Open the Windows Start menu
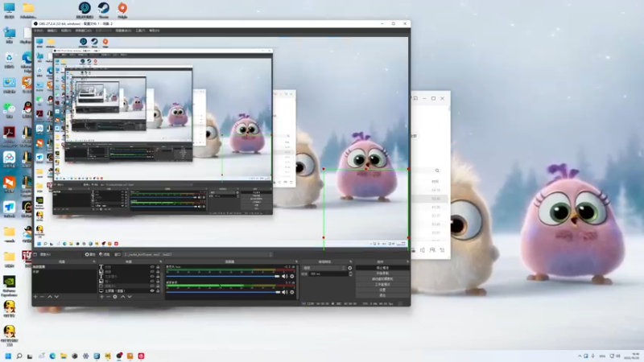This screenshot has height=362, width=644. pyautogui.click(x=8, y=356)
